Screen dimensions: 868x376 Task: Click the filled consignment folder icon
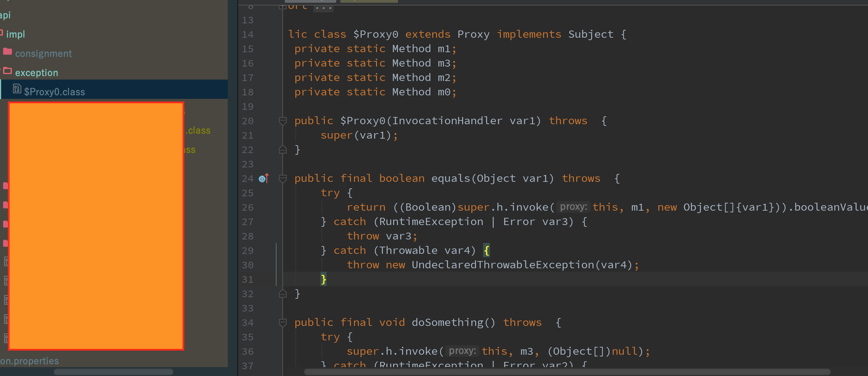8,52
